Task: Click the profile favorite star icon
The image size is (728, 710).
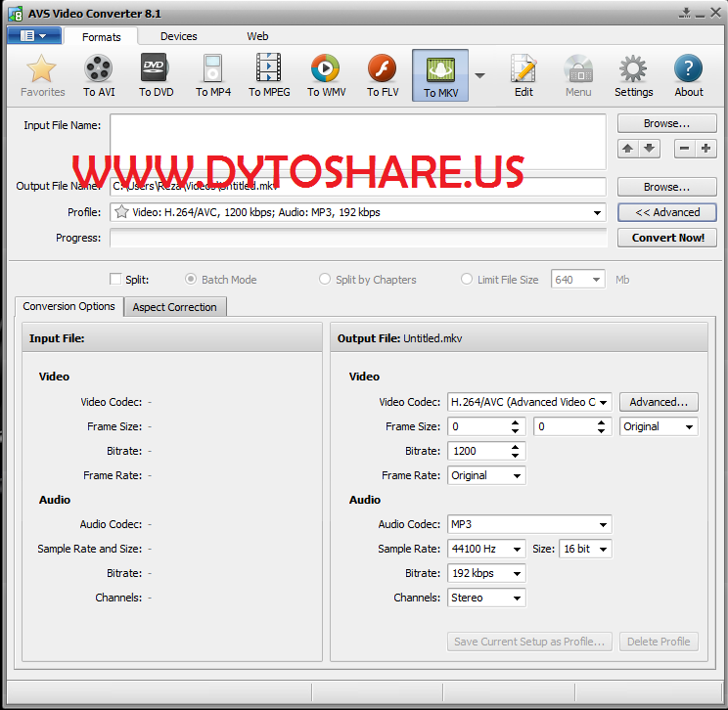Action: pyautogui.click(x=121, y=212)
